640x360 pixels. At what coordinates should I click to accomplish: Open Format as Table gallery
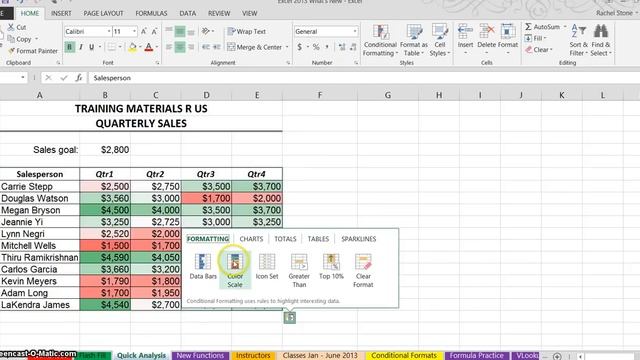click(x=413, y=40)
